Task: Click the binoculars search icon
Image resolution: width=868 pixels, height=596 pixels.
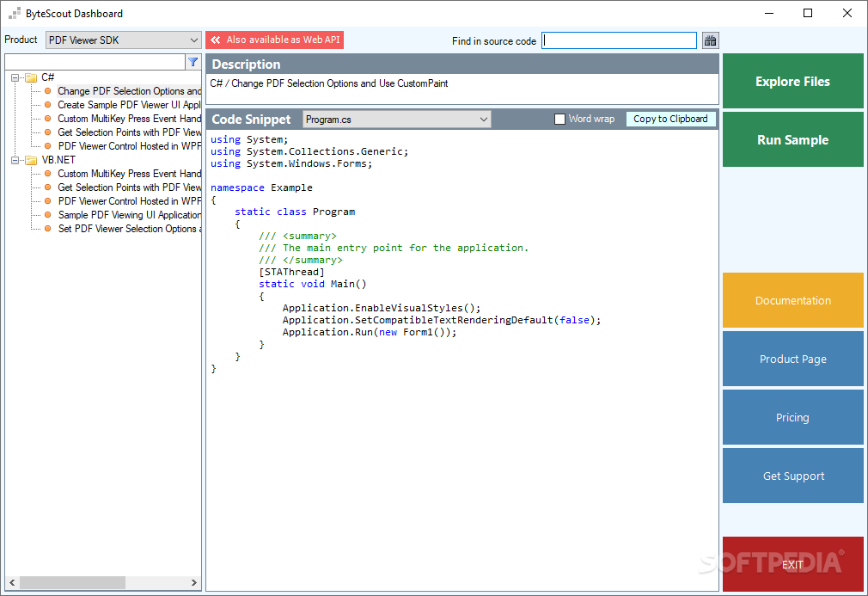Action: (710, 40)
